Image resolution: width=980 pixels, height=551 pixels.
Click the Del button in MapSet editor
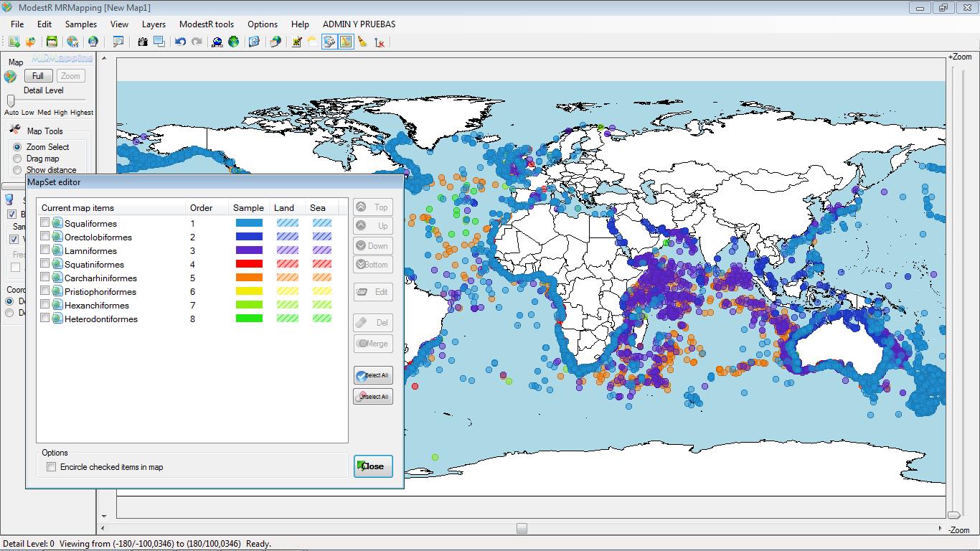coord(373,323)
